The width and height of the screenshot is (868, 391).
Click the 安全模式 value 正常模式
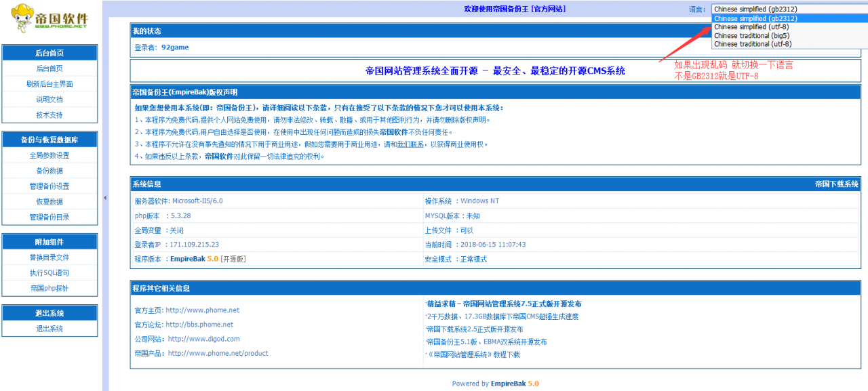click(474, 259)
